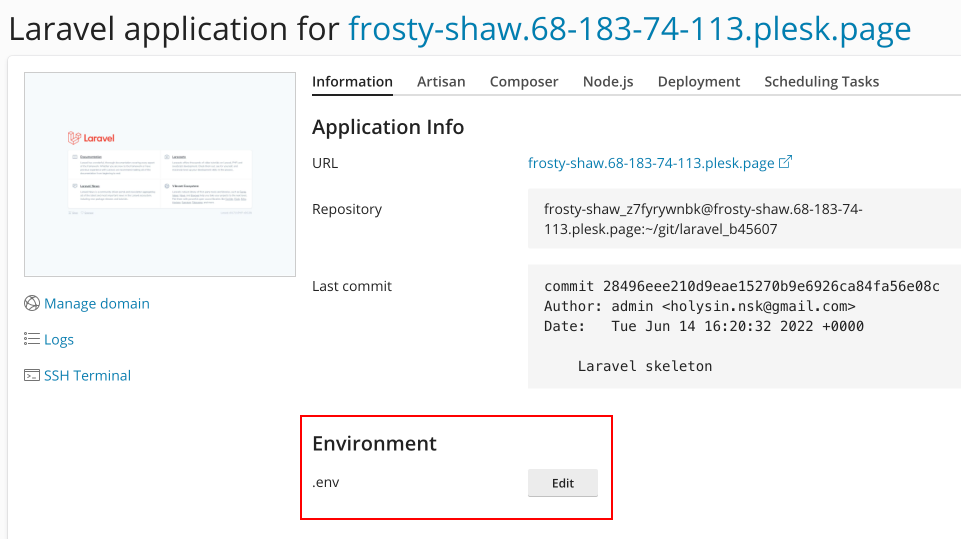Click Edit button for .env file
Image resolution: width=961 pixels, height=539 pixels.
(x=563, y=483)
